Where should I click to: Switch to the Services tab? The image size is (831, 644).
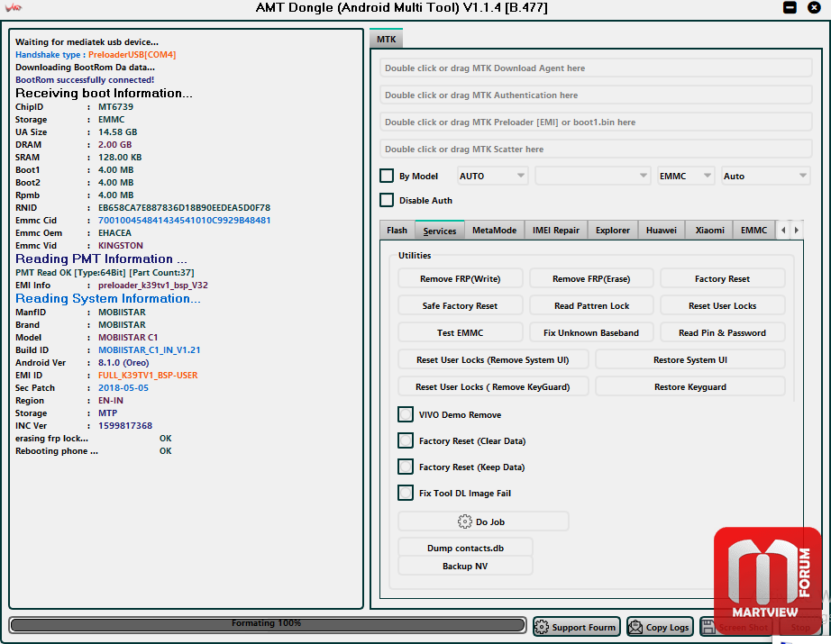(x=440, y=231)
